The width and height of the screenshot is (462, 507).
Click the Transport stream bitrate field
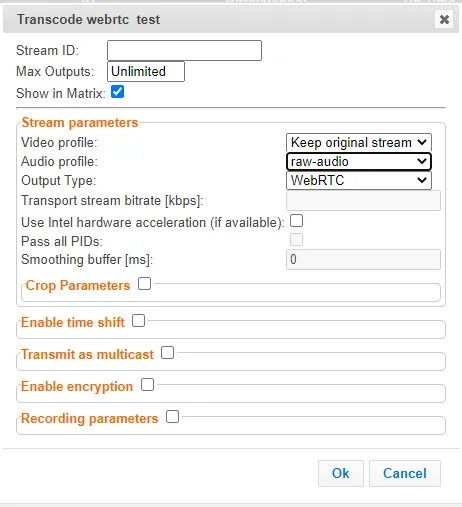click(363, 201)
